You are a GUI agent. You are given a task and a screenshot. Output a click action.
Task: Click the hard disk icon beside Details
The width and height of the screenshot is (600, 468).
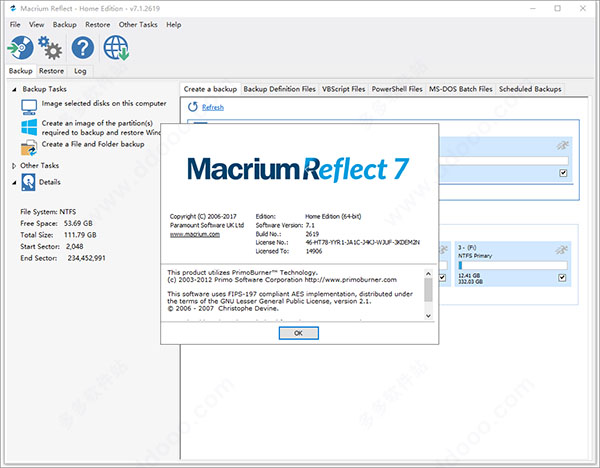pos(28,182)
